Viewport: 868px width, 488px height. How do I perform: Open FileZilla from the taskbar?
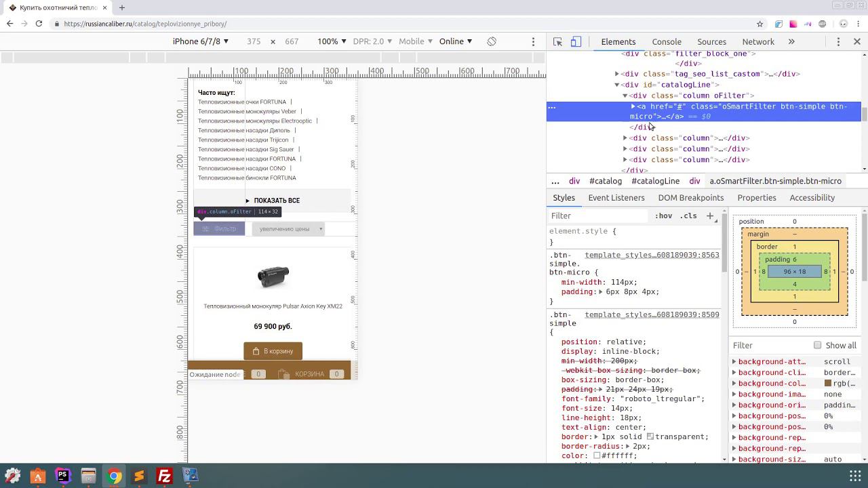(x=165, y=476)
